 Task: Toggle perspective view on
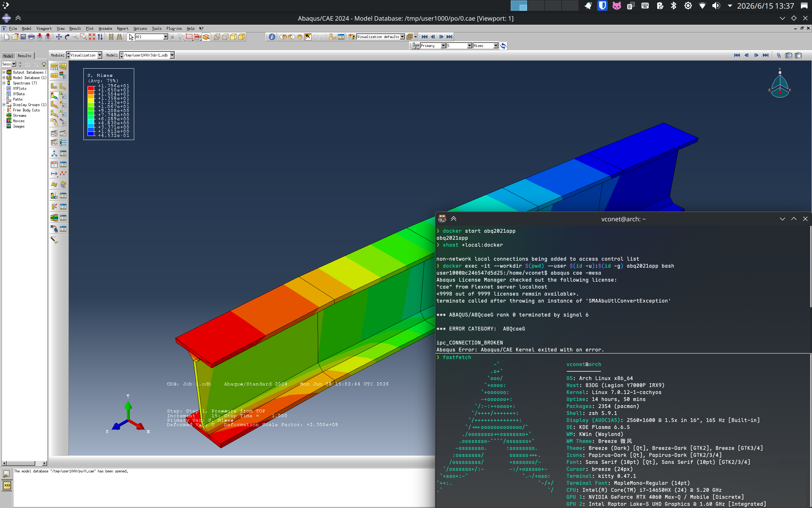point(119,37)
